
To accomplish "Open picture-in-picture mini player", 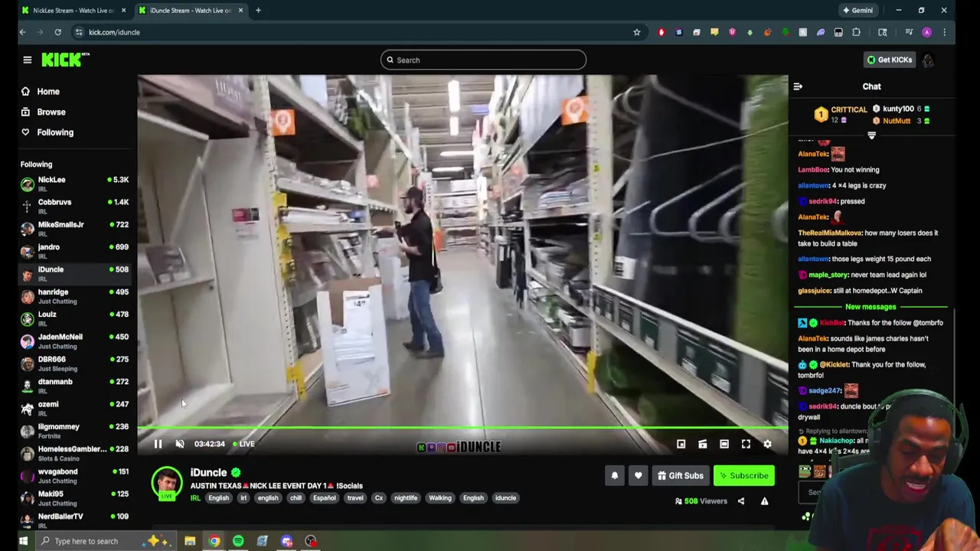I will click(x=681, y=444).
